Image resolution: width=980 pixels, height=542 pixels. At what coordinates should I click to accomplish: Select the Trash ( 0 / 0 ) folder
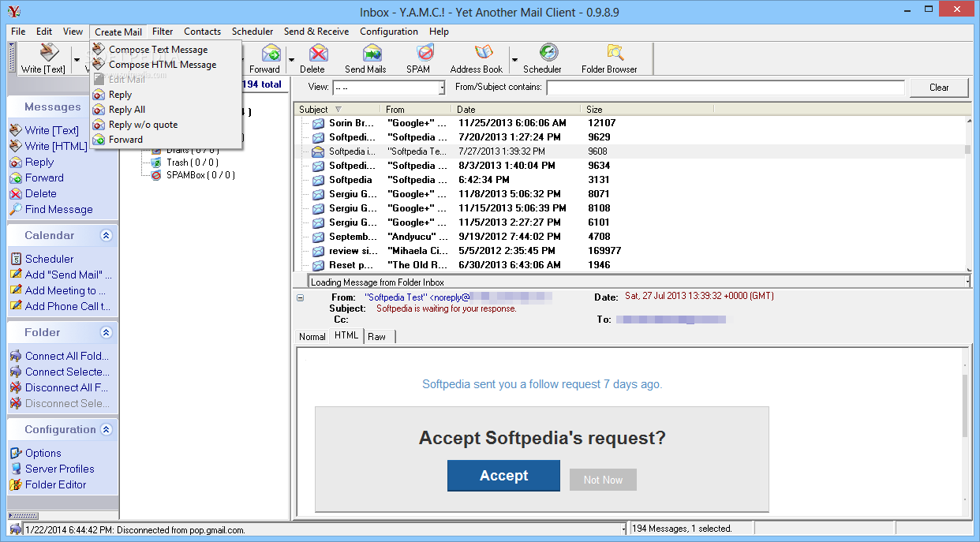coord(193,163)
